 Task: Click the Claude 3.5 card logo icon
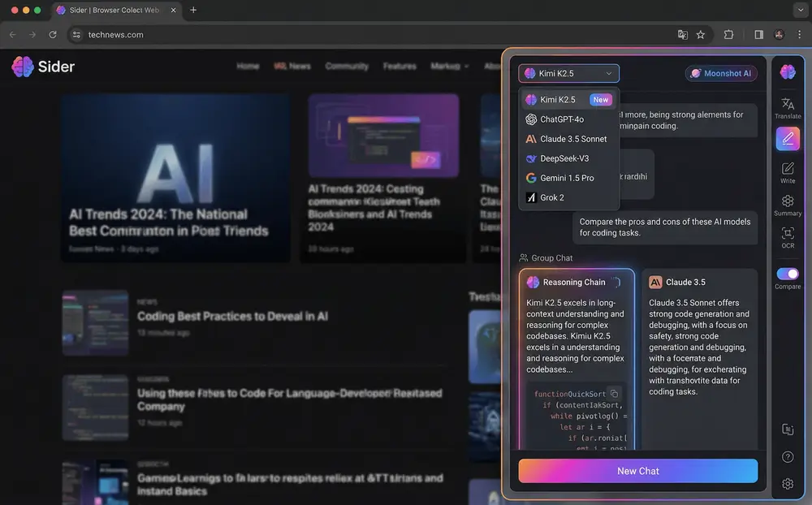point(655,282)
